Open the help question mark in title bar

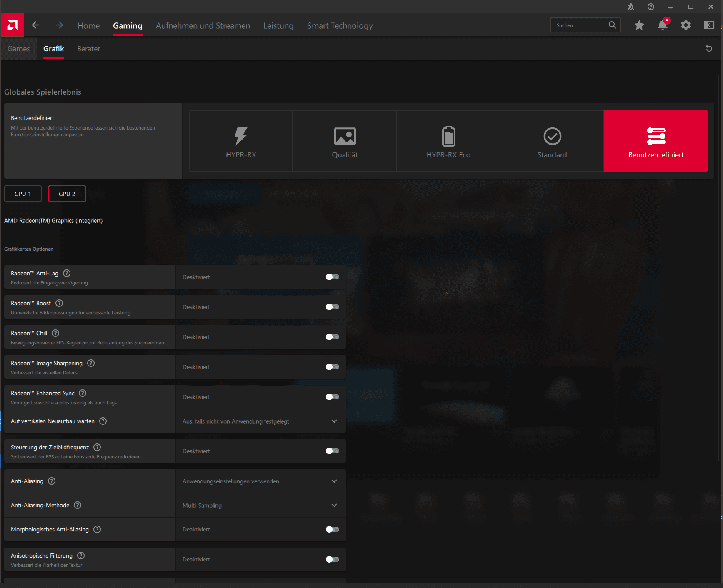point(651,7)
